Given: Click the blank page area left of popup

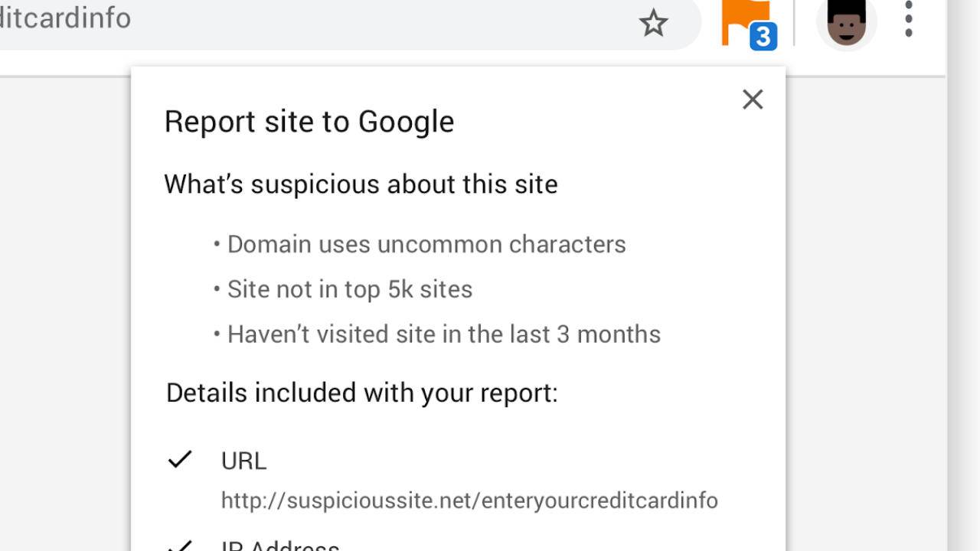Looking at the screenshot, I should click(x=65, y=314).
